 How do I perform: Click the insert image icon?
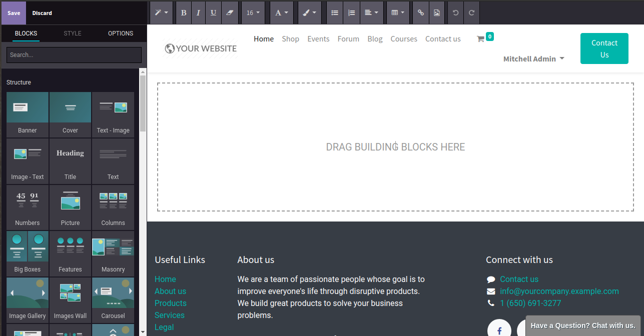pyautogui.click(x=436, y=12)
